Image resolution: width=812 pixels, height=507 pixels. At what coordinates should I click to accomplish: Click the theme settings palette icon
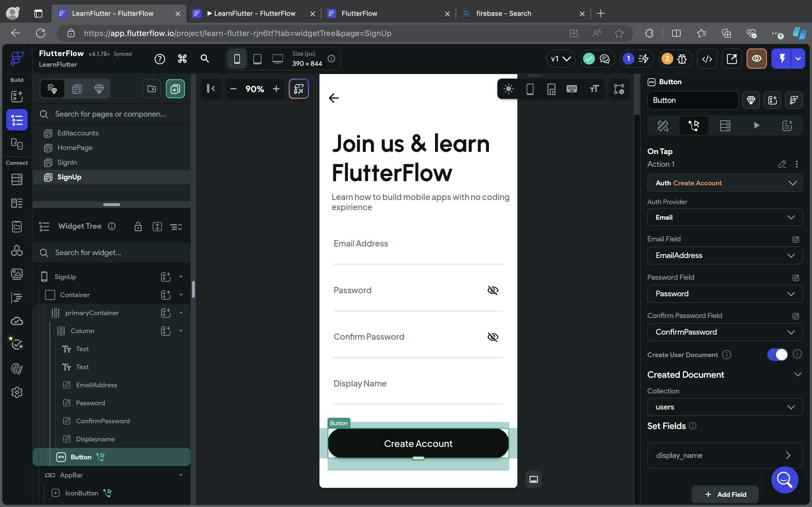click(x=17, y=368)
